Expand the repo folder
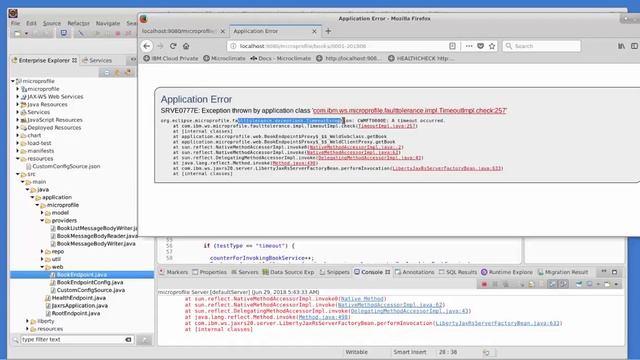 42,251
